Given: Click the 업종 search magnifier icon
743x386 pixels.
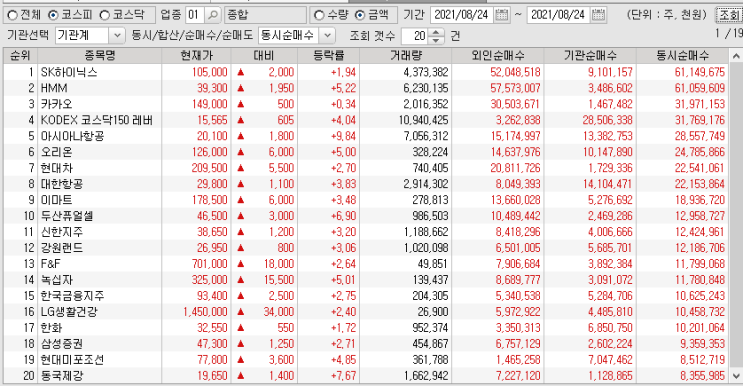Looking at the screenshot, I should [213, 15].
